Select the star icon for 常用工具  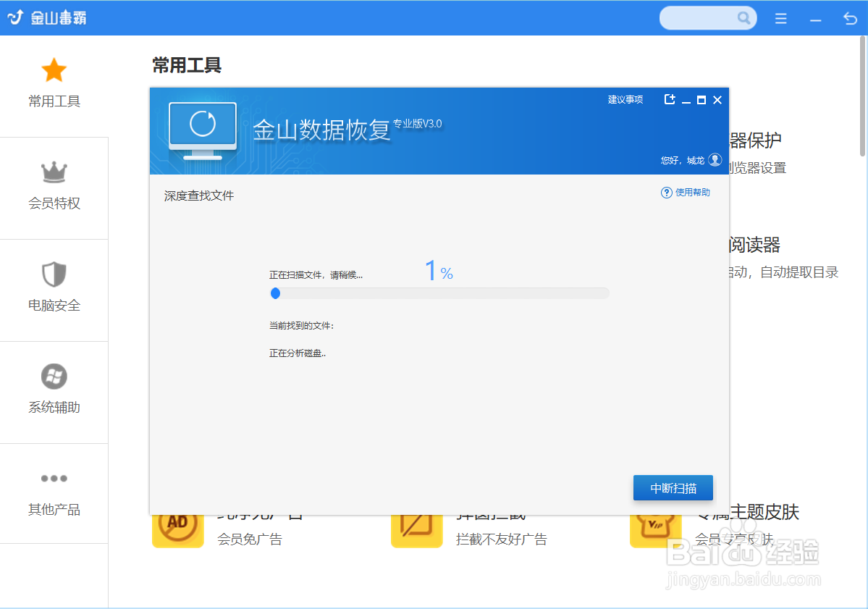[x=54, y=70]
